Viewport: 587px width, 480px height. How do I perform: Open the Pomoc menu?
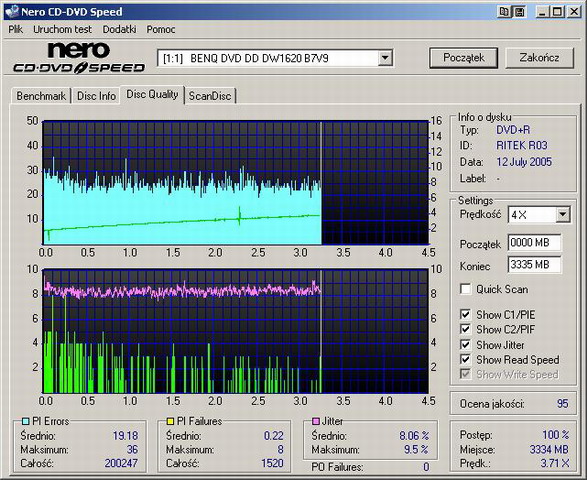pos(161,29)
